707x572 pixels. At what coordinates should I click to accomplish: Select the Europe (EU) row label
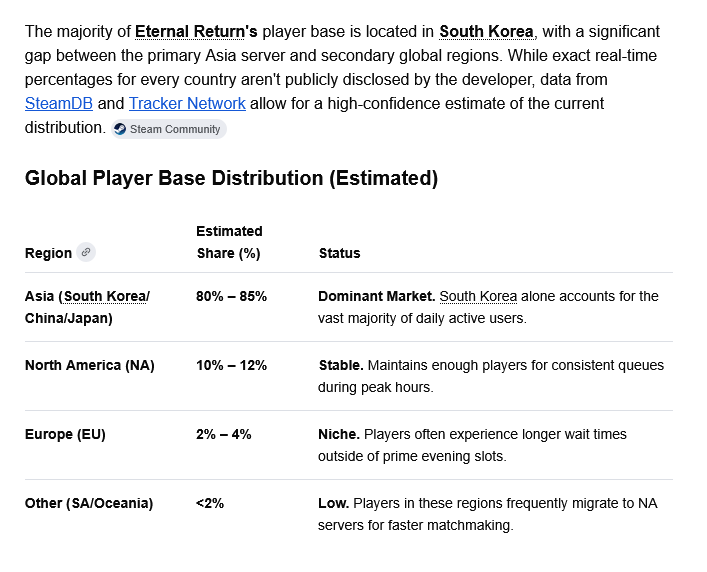65,435
